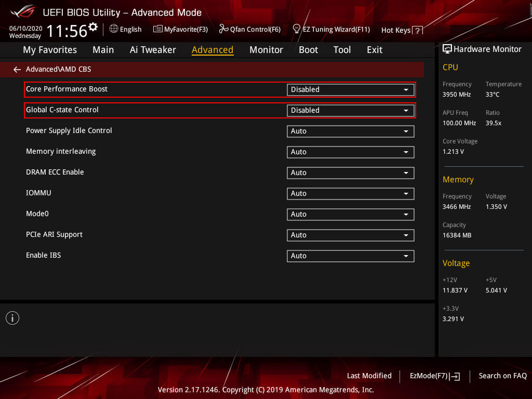Click Last Modified

(x=369, y=376)
